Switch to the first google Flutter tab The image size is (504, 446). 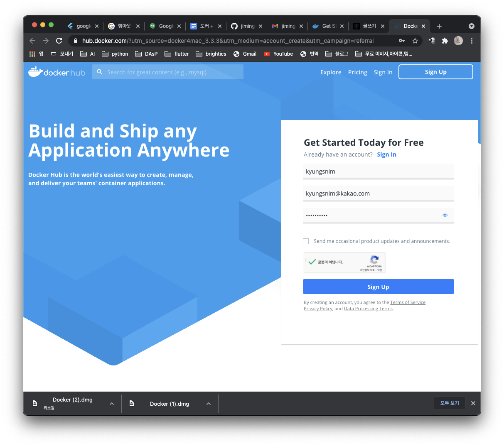pyautogui.click(x=83, y=26)
